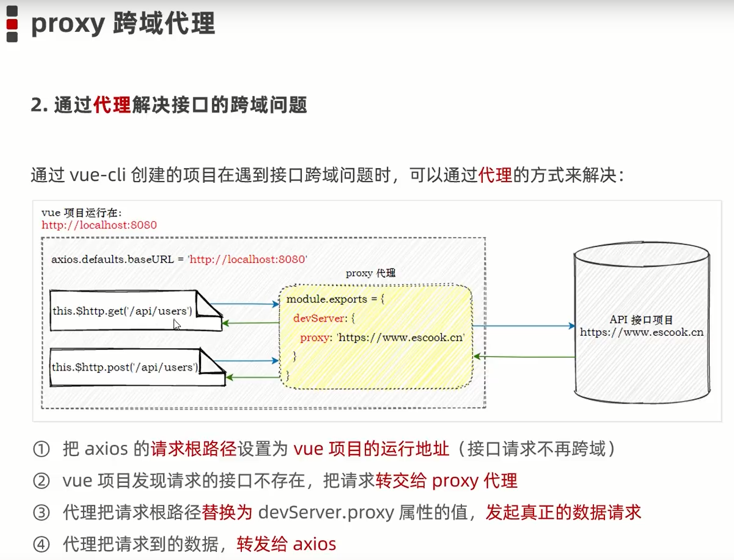Click step ② text about 转交给 proxy 代理
Viewport: 734px width, 560px height.
click(275, 480)
